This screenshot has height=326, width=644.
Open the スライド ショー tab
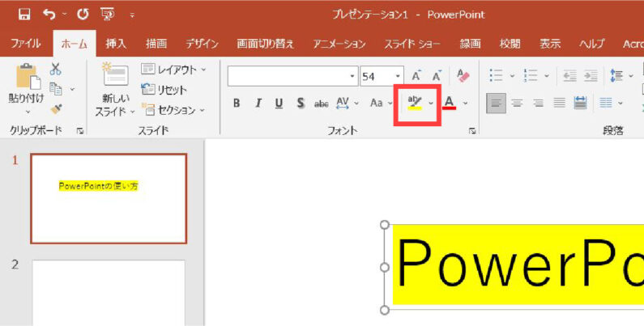pyautogui.click(x=412, y=44)
